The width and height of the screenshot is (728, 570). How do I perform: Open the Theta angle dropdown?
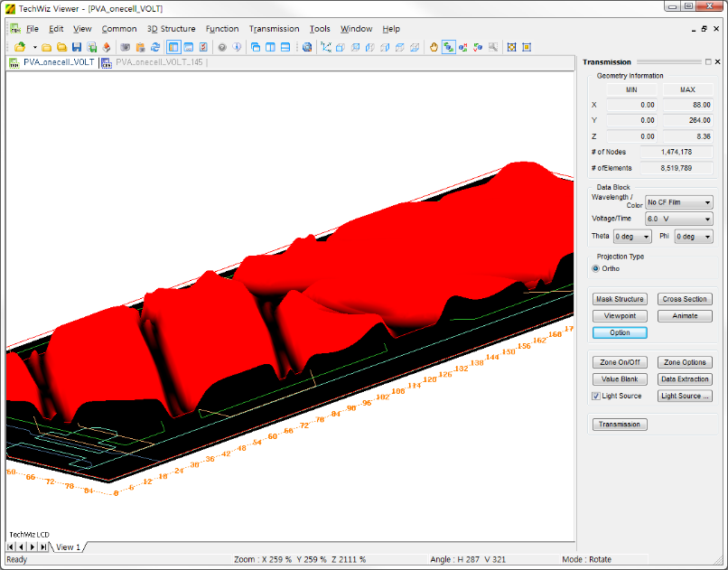(x=632, y=237)
